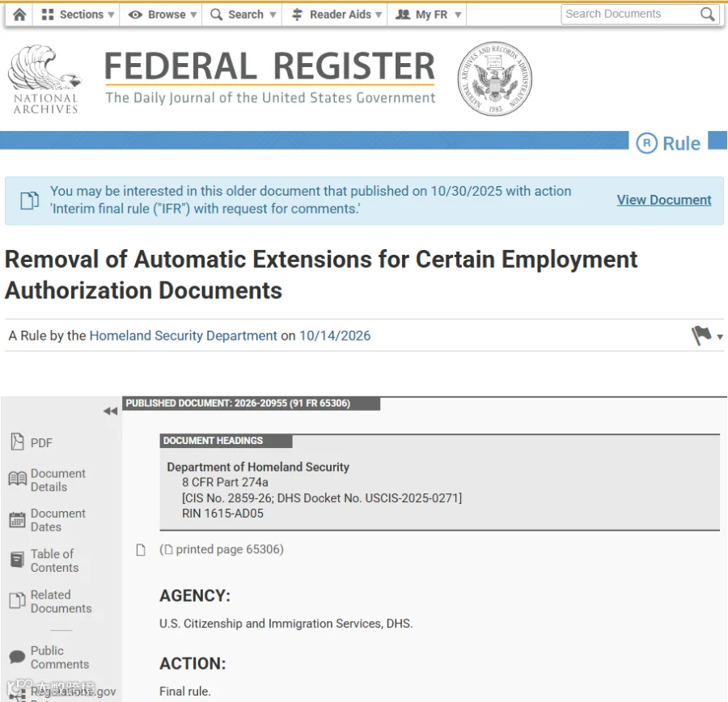Screen dimensions: 728x702
Task: Click the National Archives and Records seal
Action: click(495, 78)
